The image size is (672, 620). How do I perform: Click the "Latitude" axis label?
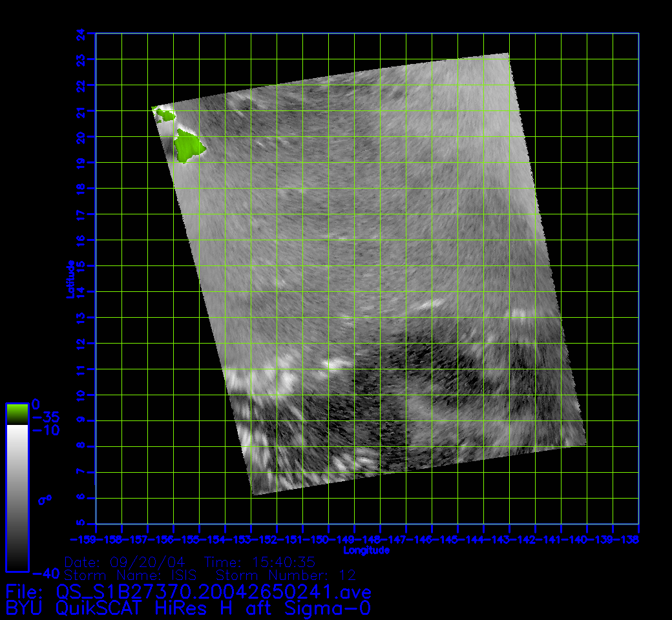70,279
